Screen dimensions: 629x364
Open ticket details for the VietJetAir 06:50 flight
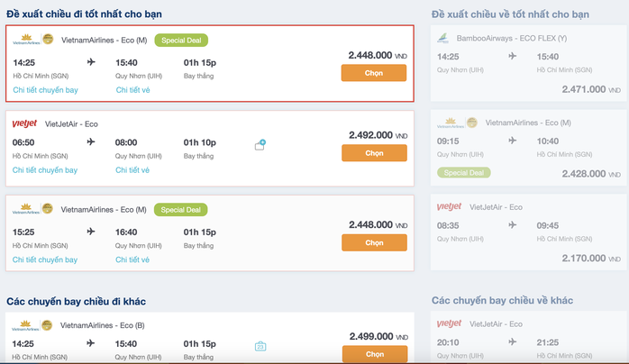132,170
